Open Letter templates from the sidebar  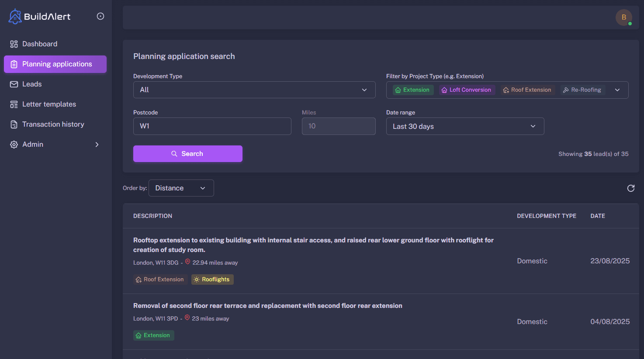click(x=48, y=104)
